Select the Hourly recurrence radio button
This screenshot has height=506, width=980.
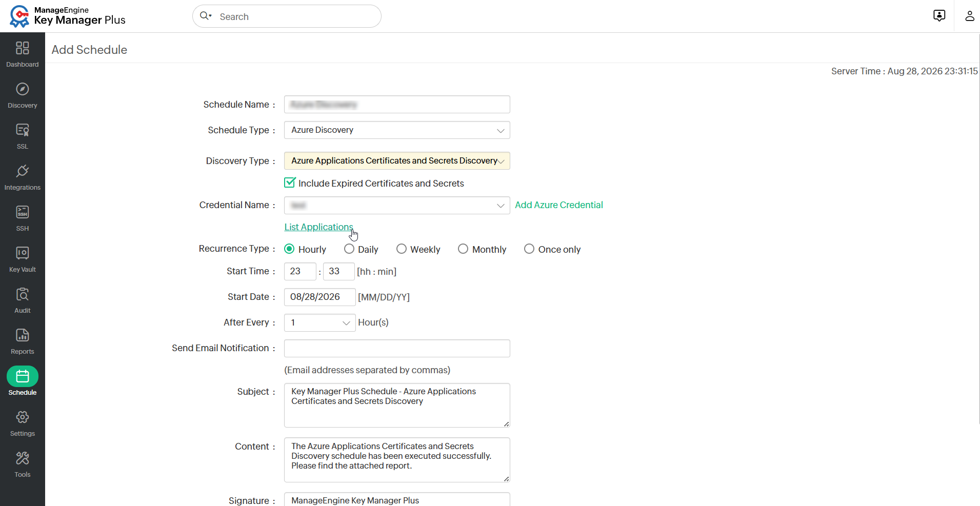pos(289,249)
